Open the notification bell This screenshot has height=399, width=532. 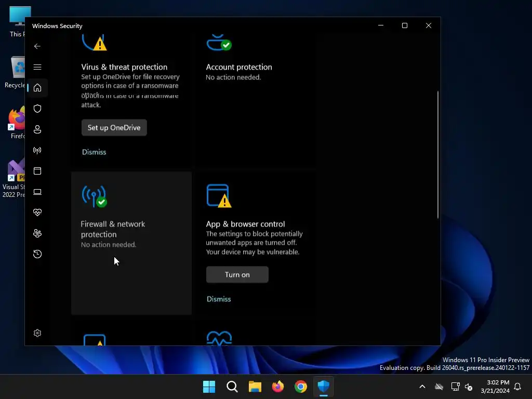(518, 387)
